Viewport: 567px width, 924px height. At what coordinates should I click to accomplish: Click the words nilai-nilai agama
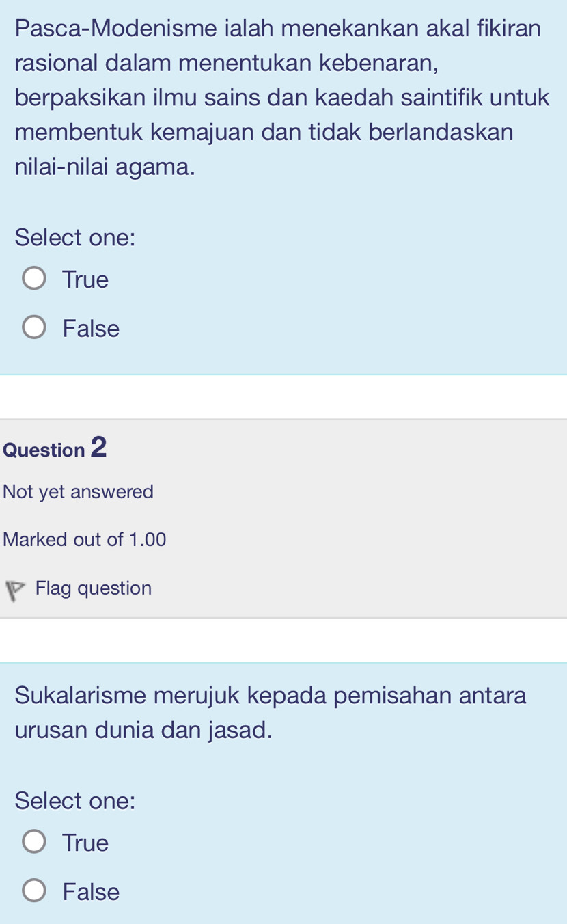click(105, 167)
